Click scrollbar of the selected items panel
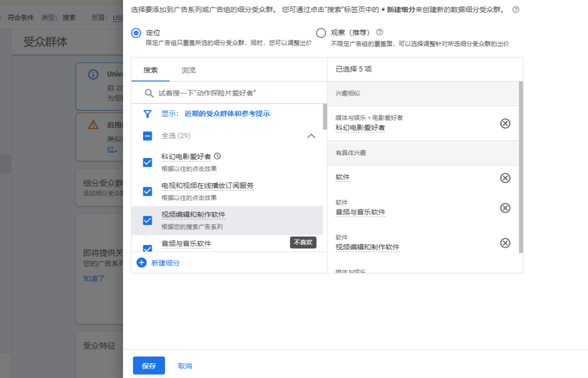 [x=521, y=167]
